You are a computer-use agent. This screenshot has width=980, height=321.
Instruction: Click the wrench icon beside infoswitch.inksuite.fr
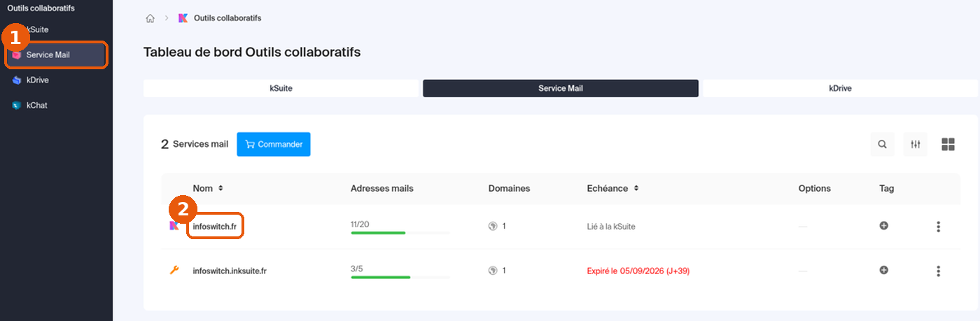pyautogui.click(x=174, y=270)
